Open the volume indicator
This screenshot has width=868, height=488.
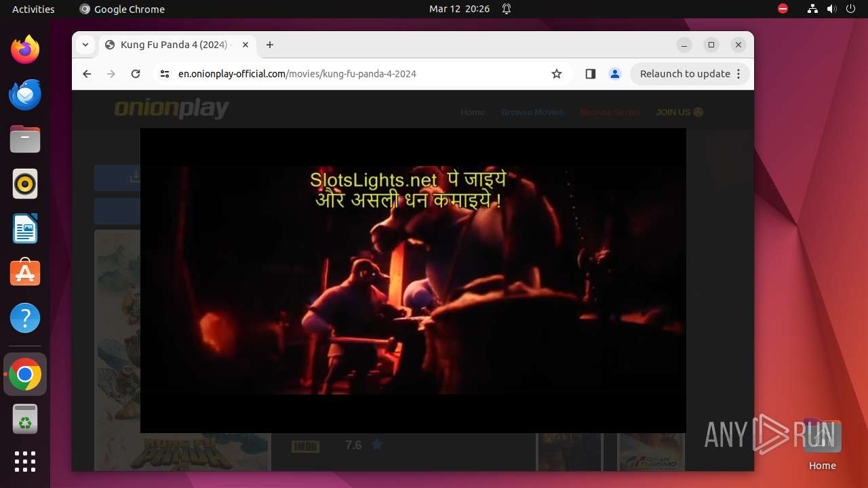click(832, 9)
